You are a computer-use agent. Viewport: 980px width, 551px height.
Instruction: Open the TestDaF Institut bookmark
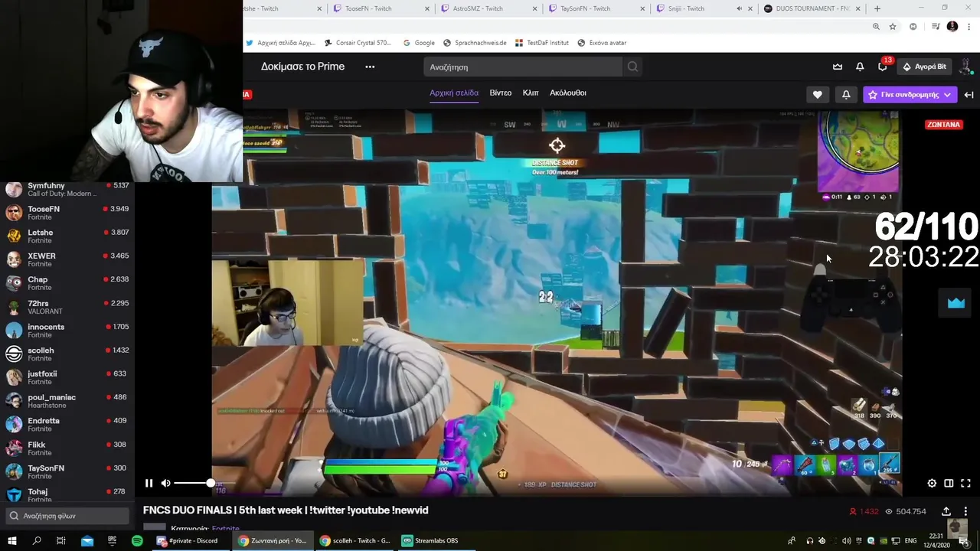(542, 43)
